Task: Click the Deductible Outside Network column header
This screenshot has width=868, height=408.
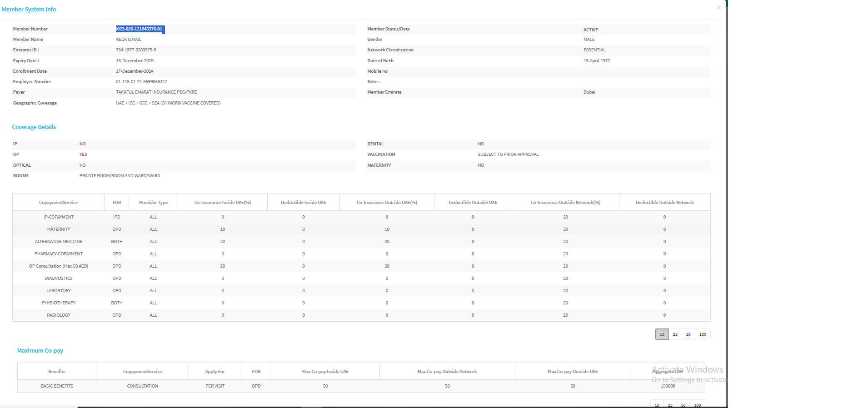Action: coord(665,203)
